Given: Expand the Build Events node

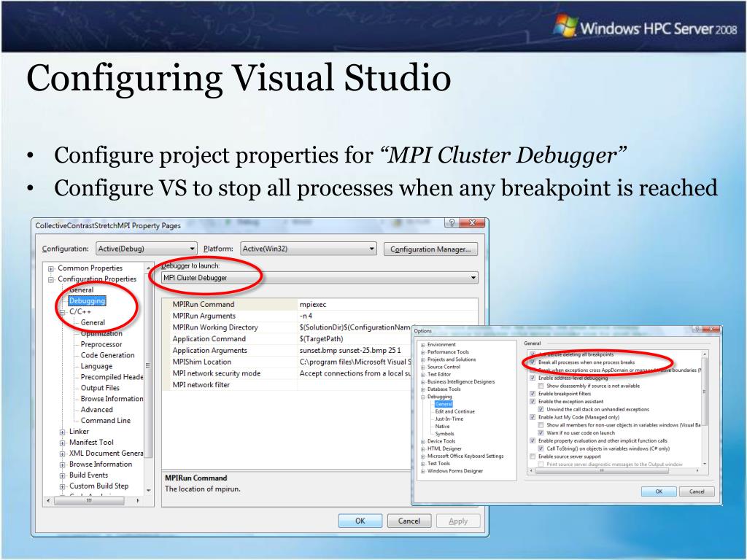Looking at the screenshot, I should click(63, 476).
